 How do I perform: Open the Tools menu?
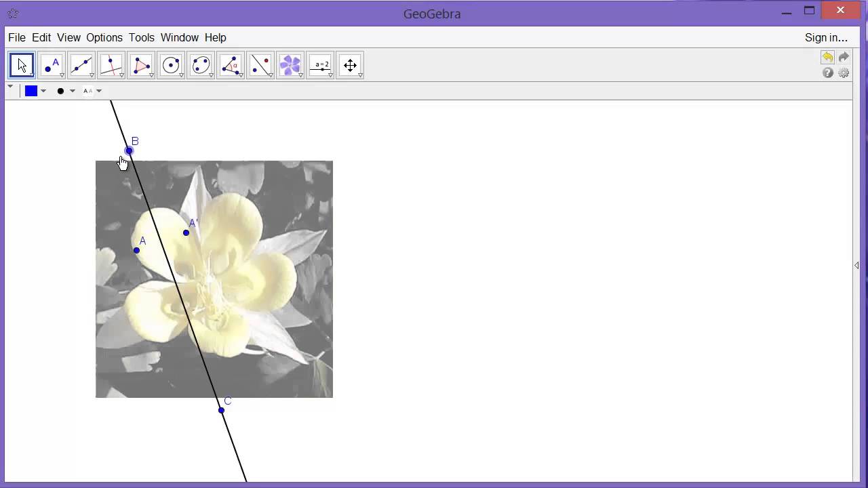(x=142, y=37)
